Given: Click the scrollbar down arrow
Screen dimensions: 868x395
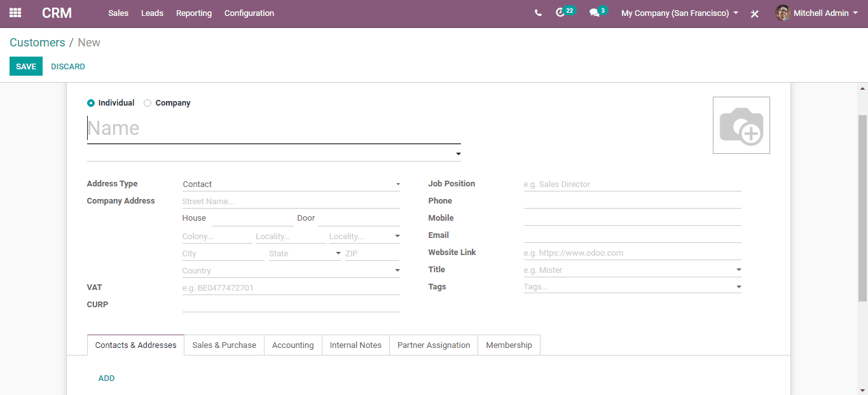Looking at the screenshot, I should pos(862,390).
